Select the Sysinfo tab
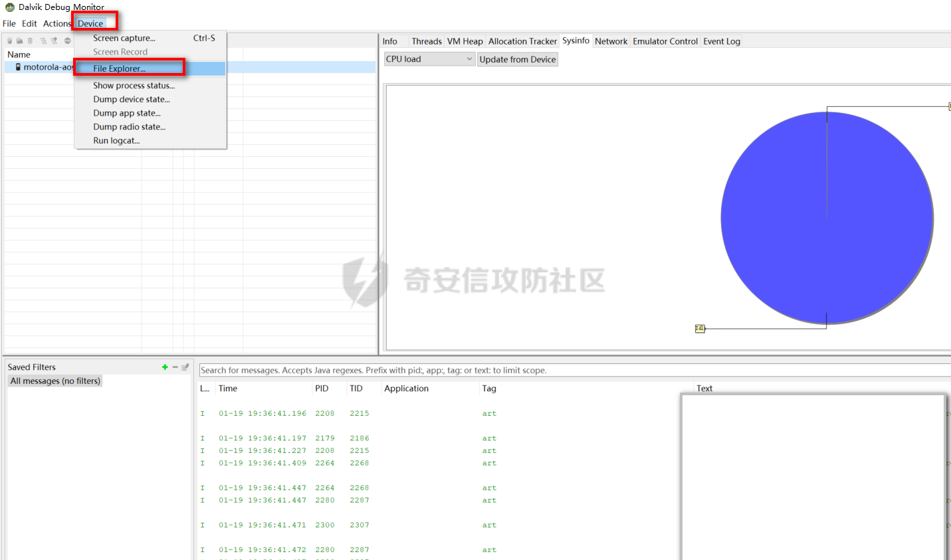 [x=576, y=41]
